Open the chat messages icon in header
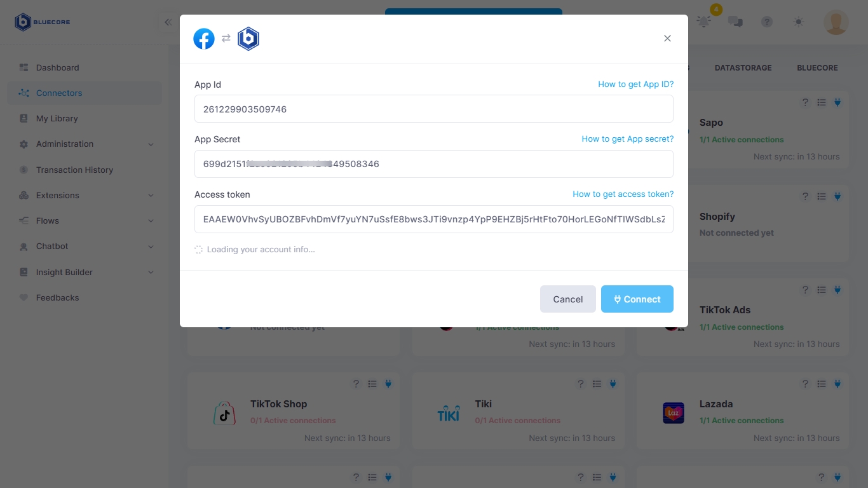 tap(735, 22)
